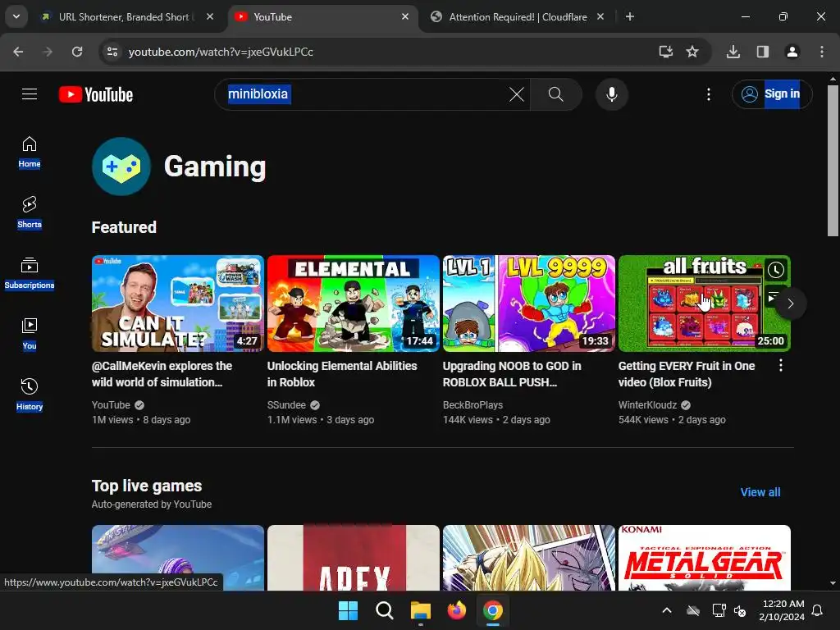View site information icon in address bar
840x630 pixels.
click(x=112, y=52)
